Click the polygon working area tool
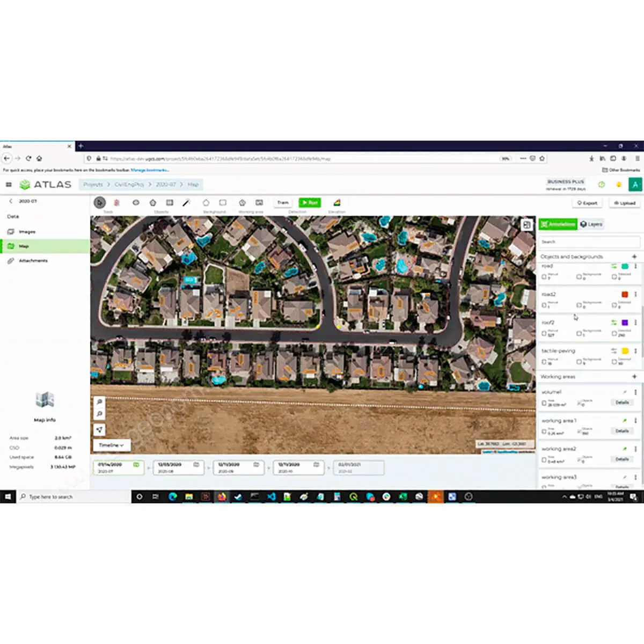 tap(242, 203)
